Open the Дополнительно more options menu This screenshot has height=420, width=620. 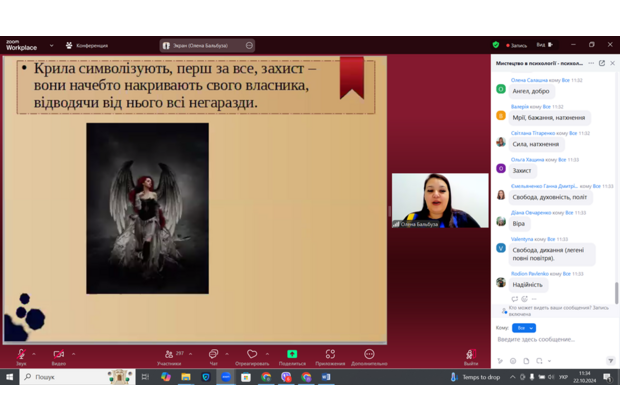point(369,355)
